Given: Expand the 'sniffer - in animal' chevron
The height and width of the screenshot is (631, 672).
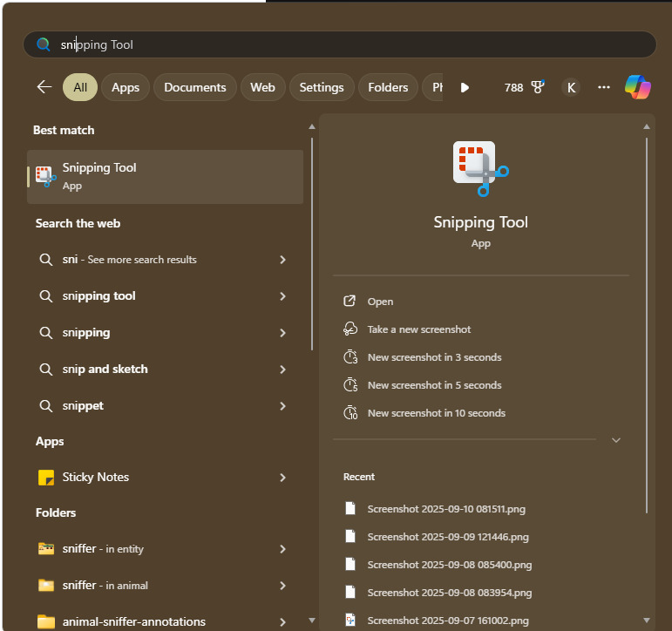Looking at the screenshot, I should (282, 585).
